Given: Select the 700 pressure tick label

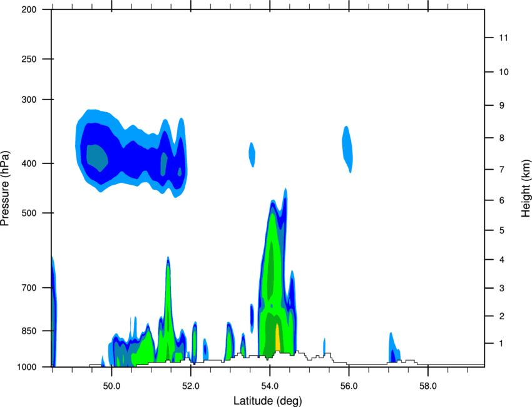Looking at the screenshot, I should coord(29,287).
